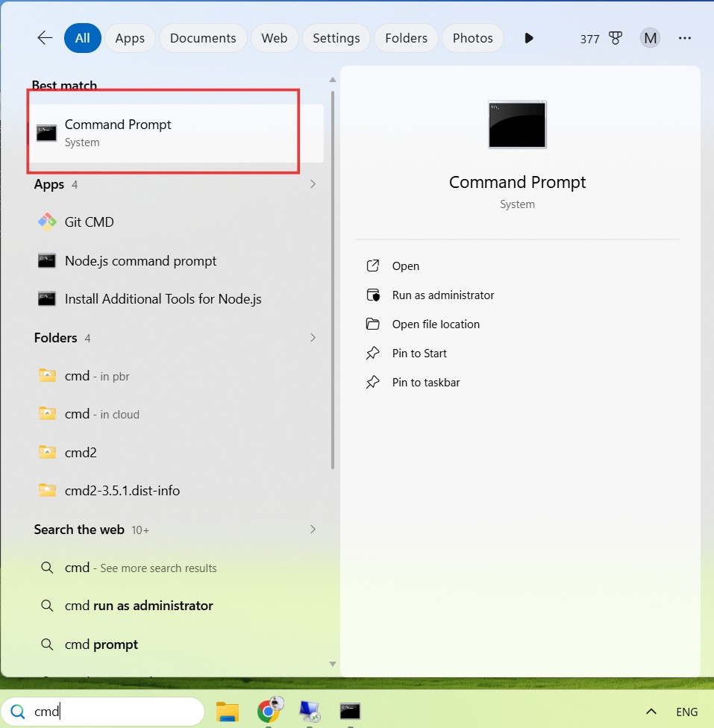Click the cmd2-3.5.1.dist-info folder icon
Viewport: 714px width, 728px height.
click(47, 489)
